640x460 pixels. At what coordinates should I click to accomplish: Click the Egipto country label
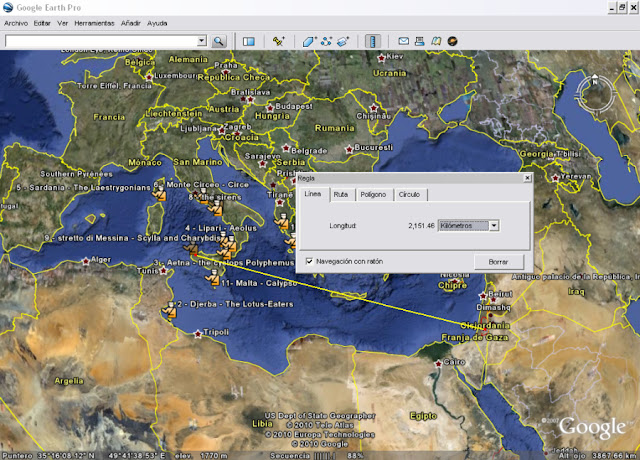[x=423, y=416]
